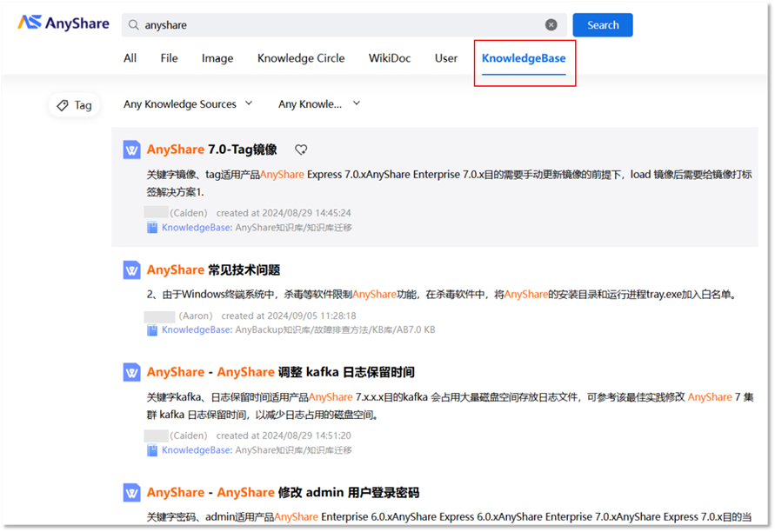This screenshot has width=775, height=532.
Task: Click the snippet starting 关键字镜像、tag适用产品
Action: [x=450, y=183]
